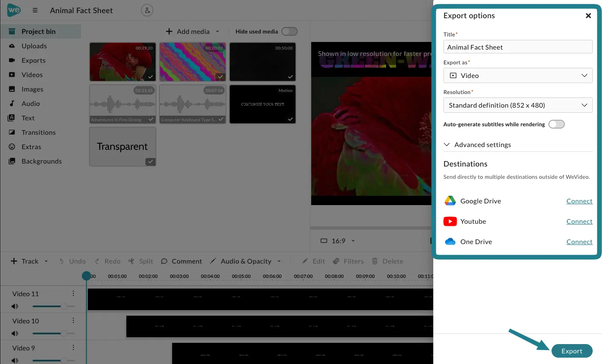Connect Youtube destination
Image resolution: width=602 pixels, height=364 pixels.
tap(579, 221)
